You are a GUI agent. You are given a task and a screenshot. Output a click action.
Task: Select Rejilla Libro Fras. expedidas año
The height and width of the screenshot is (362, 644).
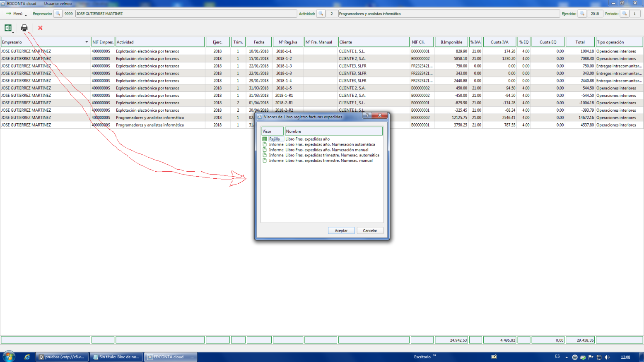click(307, 139)
